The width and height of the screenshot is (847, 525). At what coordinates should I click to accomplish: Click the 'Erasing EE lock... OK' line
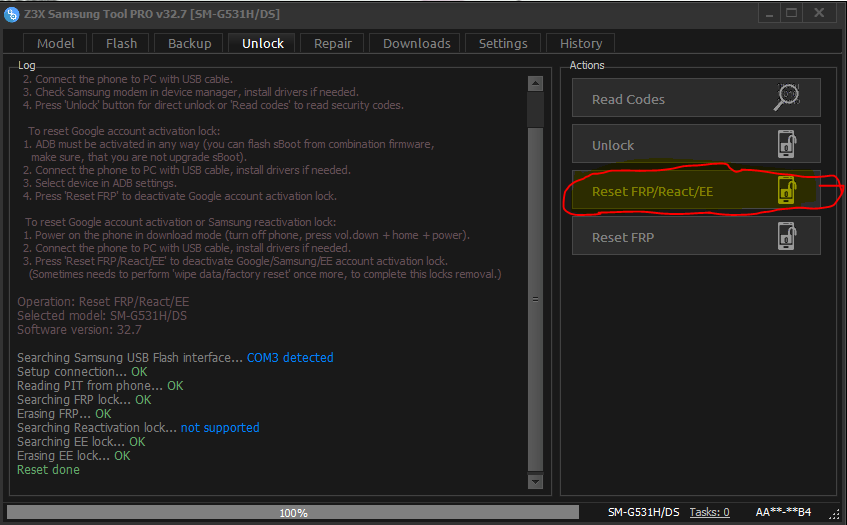pos(73,456)
